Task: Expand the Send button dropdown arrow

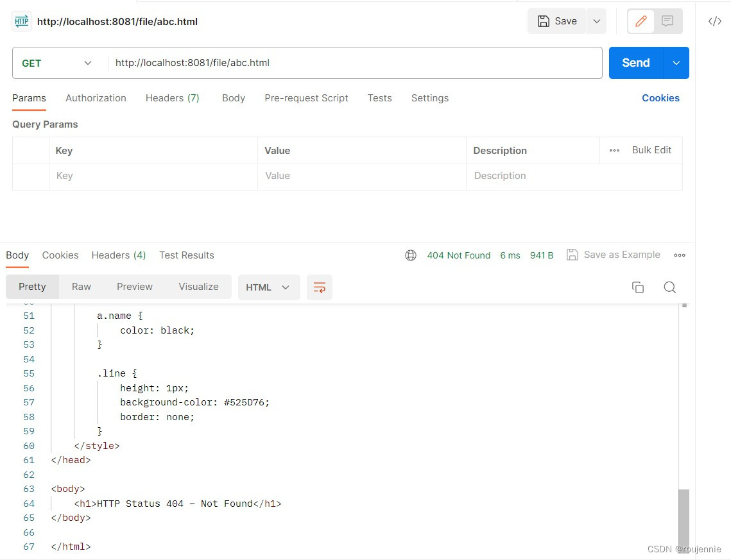Action: (x=675, y=62)
